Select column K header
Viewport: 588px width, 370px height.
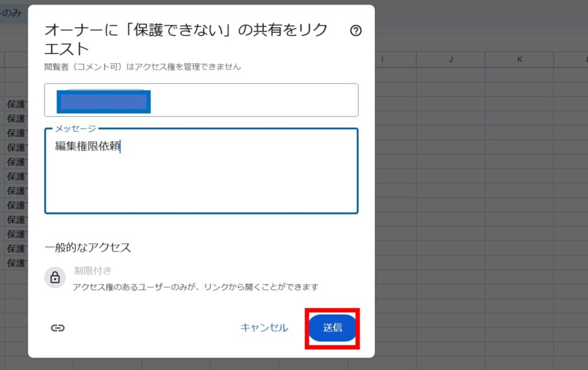520,60
